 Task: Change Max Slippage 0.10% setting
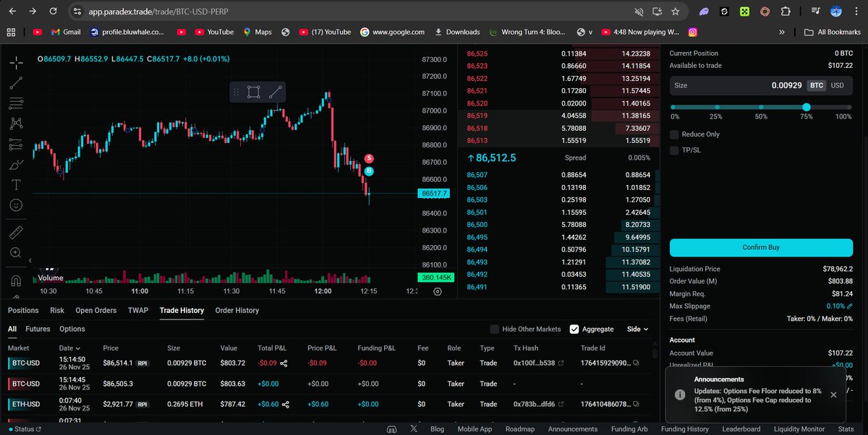(840, 306)
